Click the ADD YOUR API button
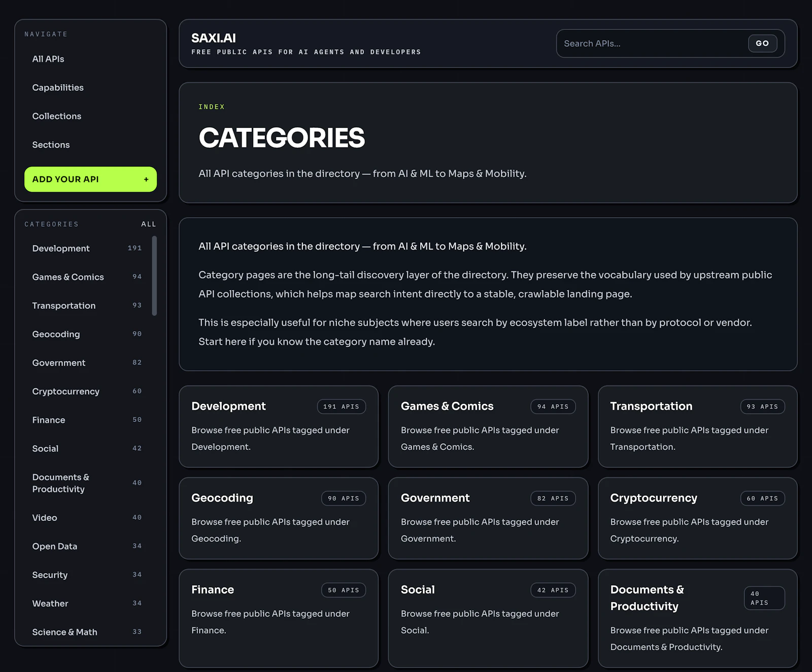The image size is (812, 672). coord(90,179)
